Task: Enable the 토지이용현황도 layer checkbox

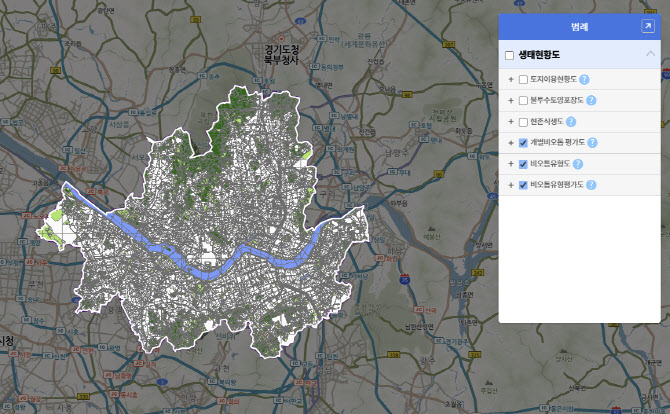Action: click(523, 79)
